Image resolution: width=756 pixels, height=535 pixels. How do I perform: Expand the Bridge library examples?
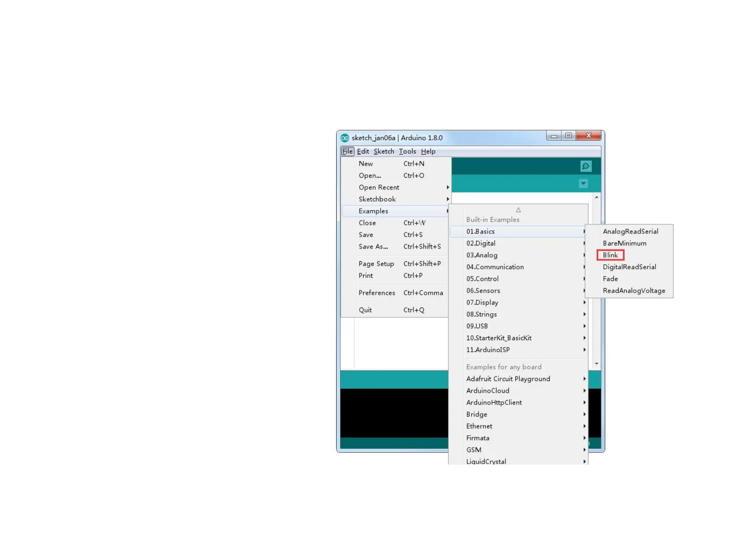pos(519,414)
